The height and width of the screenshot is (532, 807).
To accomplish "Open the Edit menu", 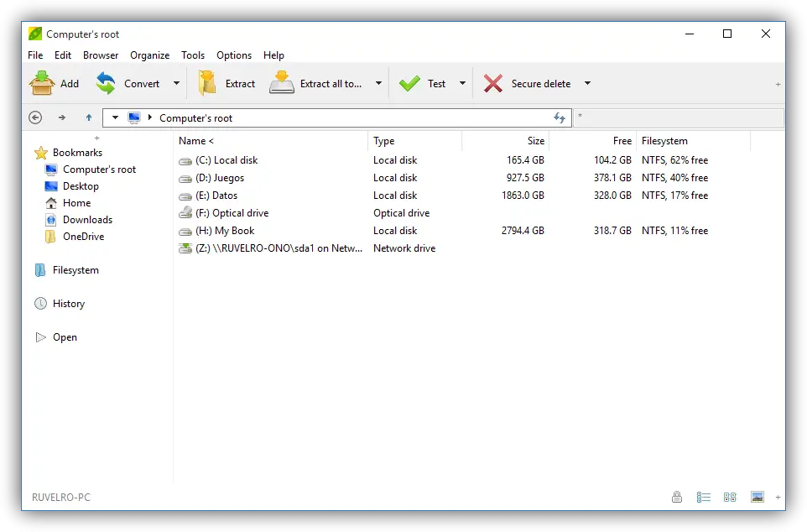I will pos(63,55).
